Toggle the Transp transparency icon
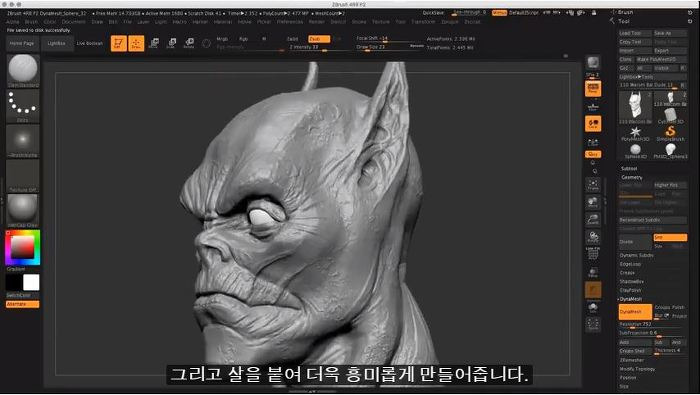This screenshot has height=395, width=700. pos(593,272)
